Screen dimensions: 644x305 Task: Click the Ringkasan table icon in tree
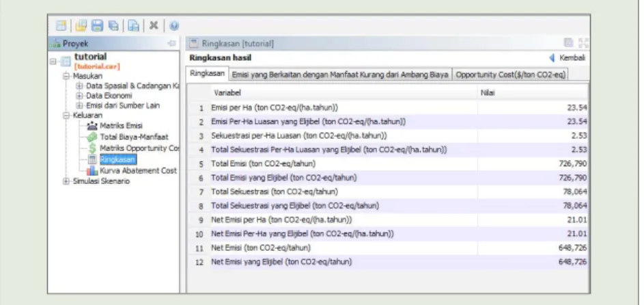pos(92,159)
